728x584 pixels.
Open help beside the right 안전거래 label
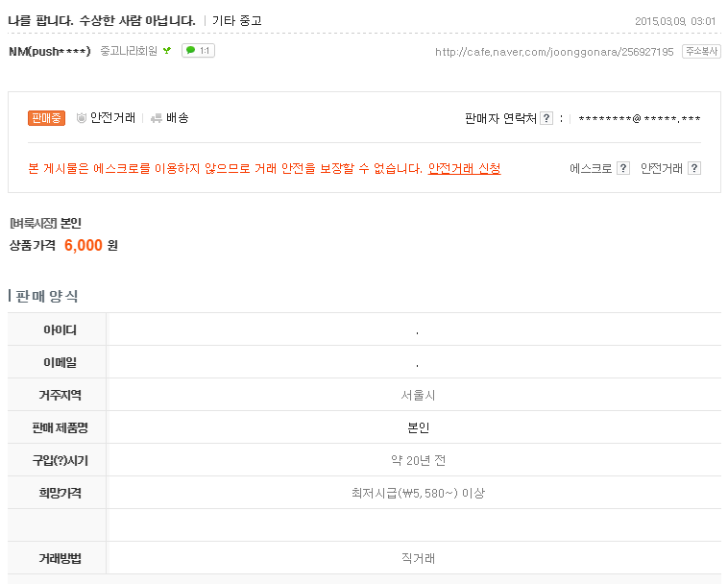[x=694, y=168]
